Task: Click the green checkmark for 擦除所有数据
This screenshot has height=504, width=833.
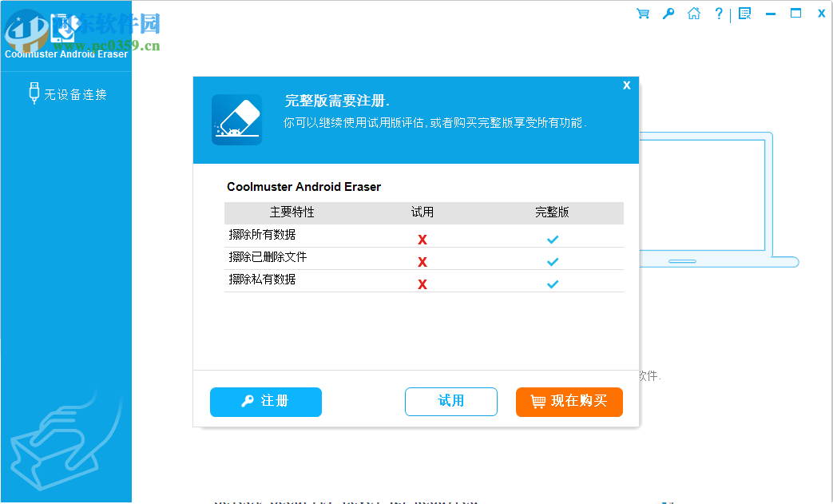Action: 552,238
